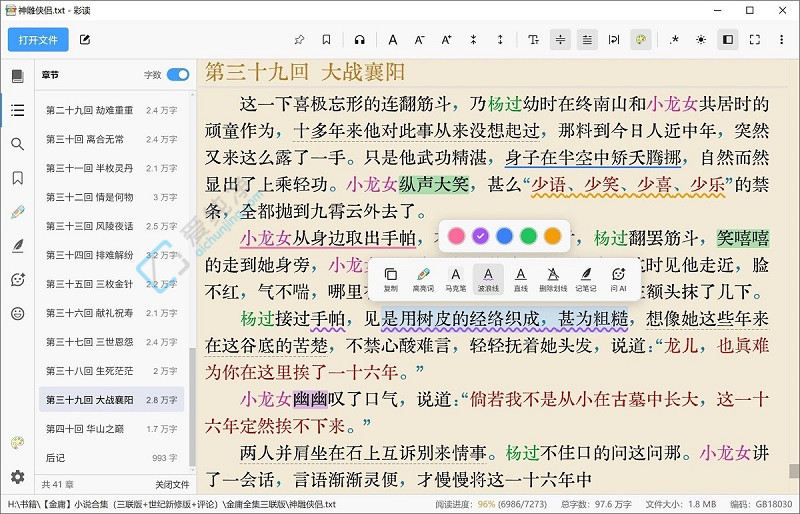Click the reading progress 96% in the status bar
The width and height of the screenshot is (800, 514).
[x=486, y=504]
